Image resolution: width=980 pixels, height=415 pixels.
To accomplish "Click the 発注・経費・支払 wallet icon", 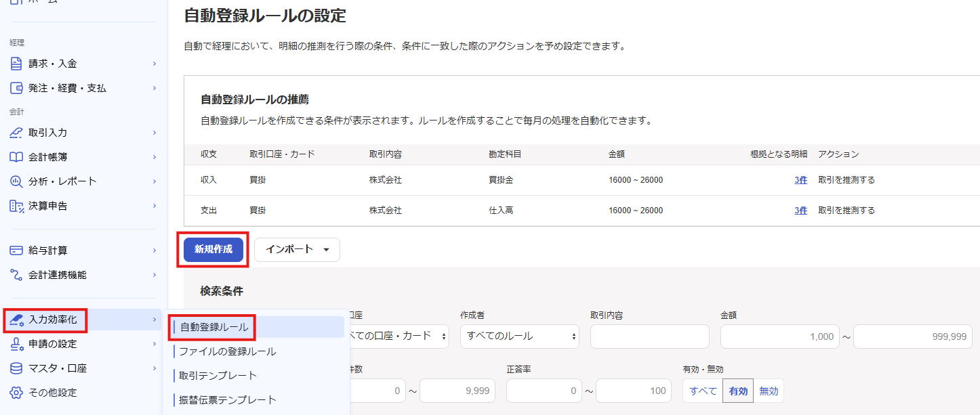I will click(17, 88).
